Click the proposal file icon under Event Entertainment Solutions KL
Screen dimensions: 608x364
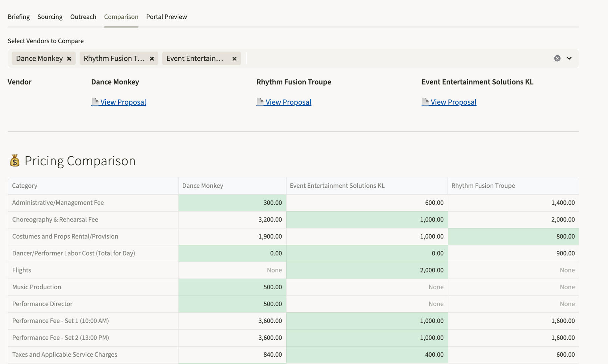pos(425,102)
